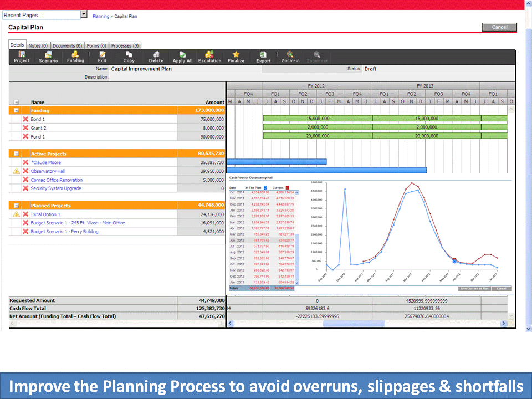This screenshot has width=532, height=399.
Task: Toggle the In The Plan legend box
Action: 265,188
